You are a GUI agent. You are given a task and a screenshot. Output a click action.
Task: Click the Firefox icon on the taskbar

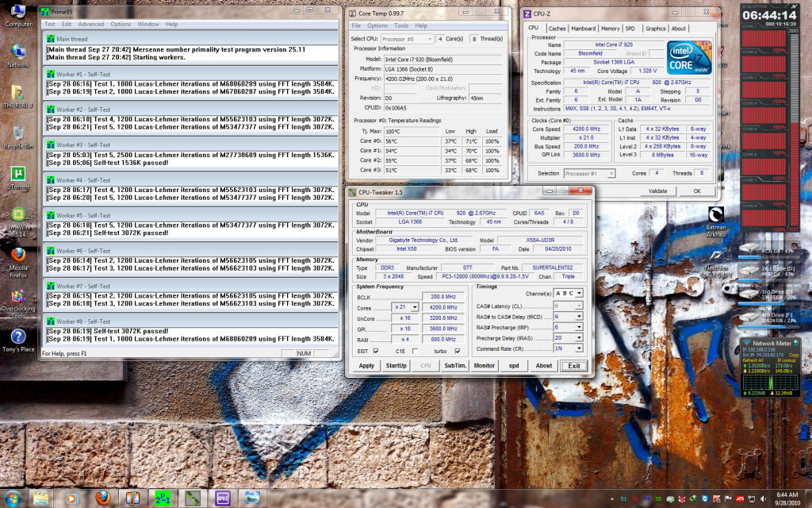[x=102, y=498]
